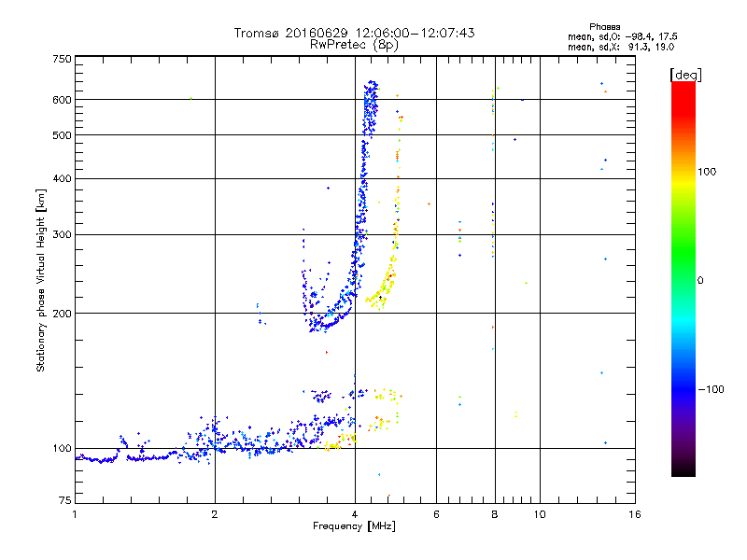Click the blue E-layer trace near 1 MHz
The height and width of the screenshot is (560, 747).
point(98,459)
